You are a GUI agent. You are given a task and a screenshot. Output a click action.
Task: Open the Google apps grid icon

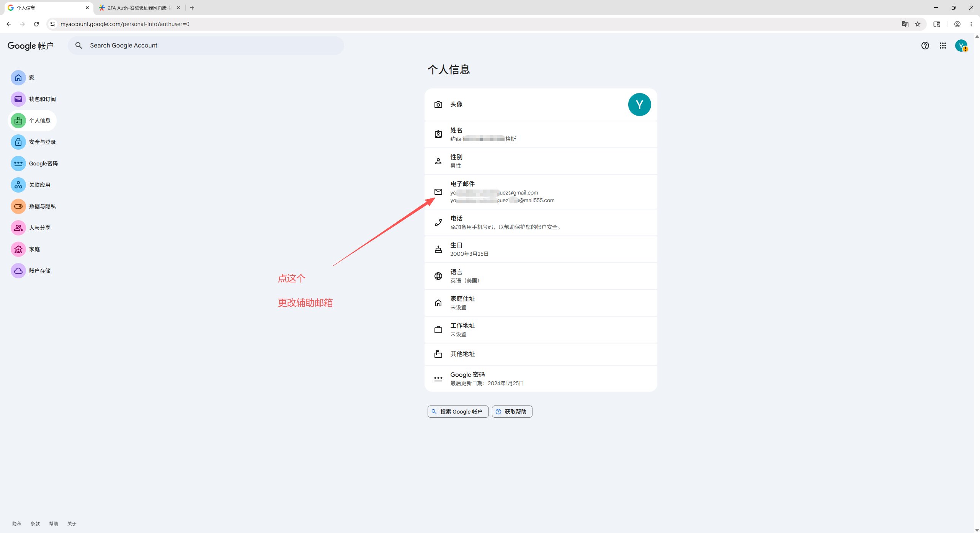tap(943, 46)
